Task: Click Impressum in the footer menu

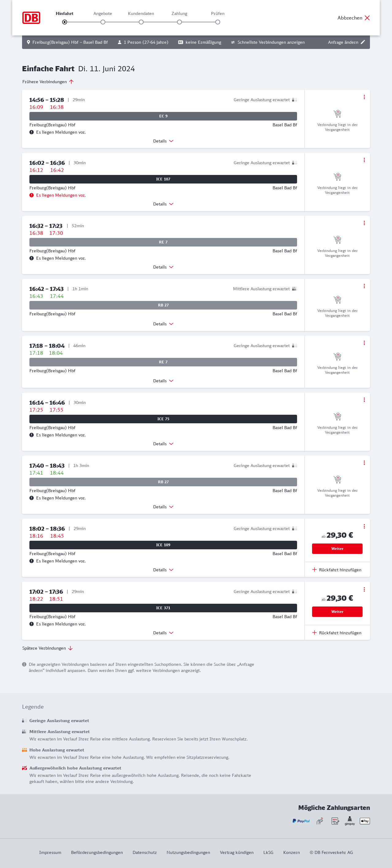Action: pyautogui.click(x=50, y=852)
